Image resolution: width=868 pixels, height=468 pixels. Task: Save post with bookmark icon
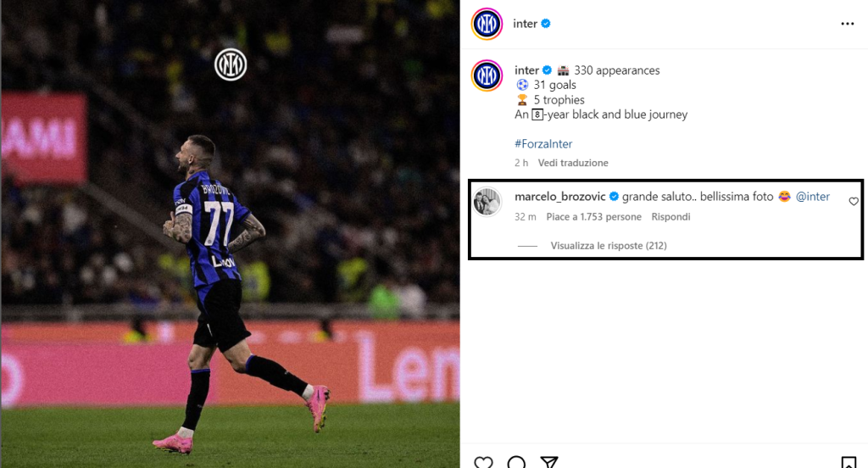[848, 462]
